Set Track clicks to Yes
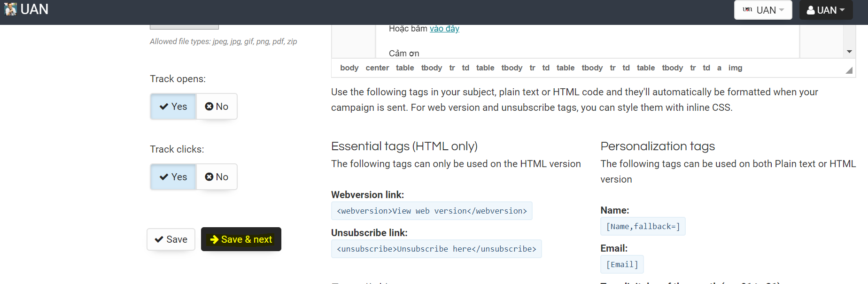The height and width of the screenshot is (284, 868). pyautogui.click(x=173, y=177)
